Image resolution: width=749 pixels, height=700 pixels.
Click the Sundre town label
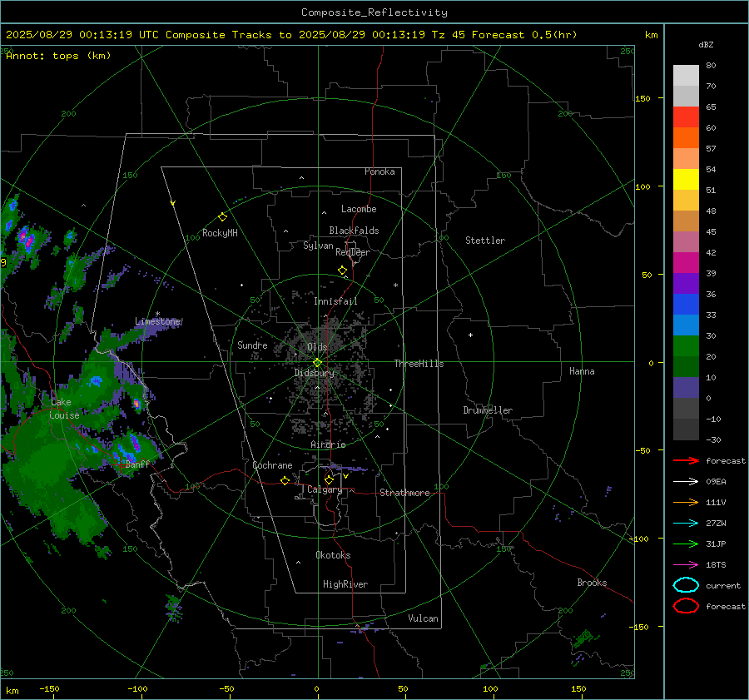[x=252, y=345]
